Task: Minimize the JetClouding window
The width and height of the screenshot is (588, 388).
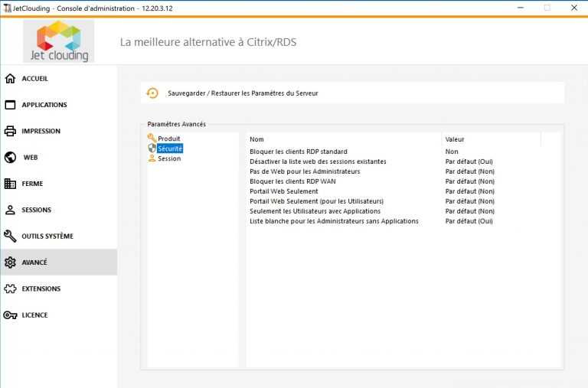Action: (520, 8)
